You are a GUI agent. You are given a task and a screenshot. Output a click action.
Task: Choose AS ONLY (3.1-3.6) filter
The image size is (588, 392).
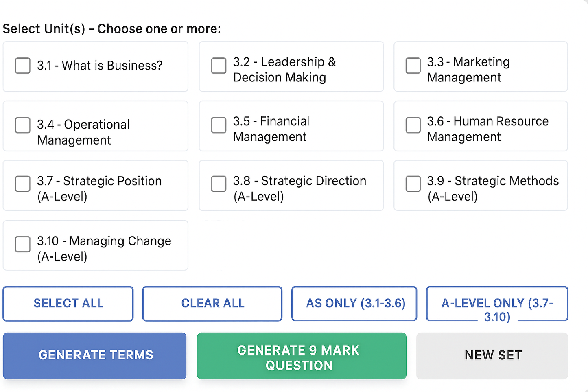coord(354,303)
